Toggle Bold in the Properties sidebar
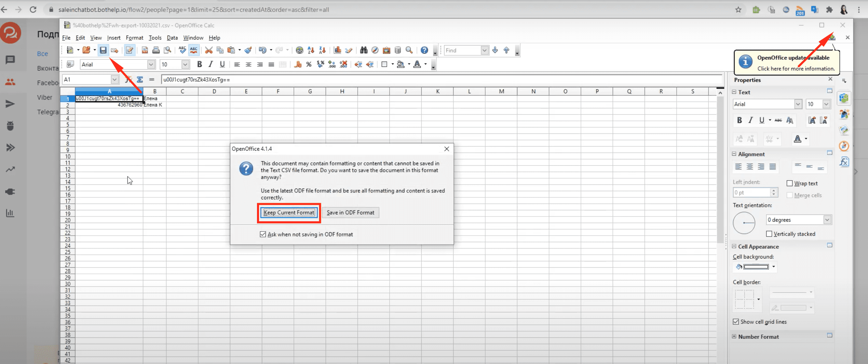The height and width of the screenshot is (364, 868). tap(740, 120)
